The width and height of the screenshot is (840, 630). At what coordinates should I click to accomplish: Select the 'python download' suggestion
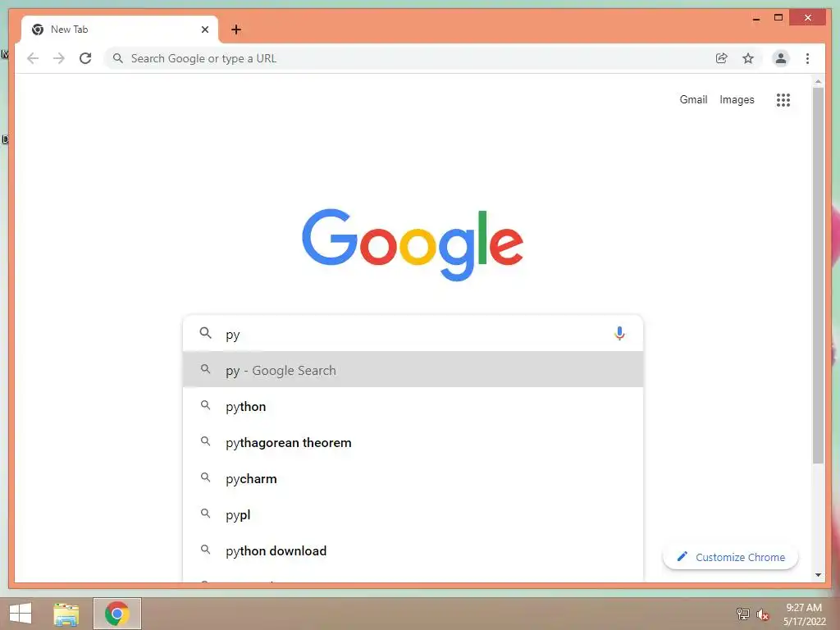coord(413,550)
